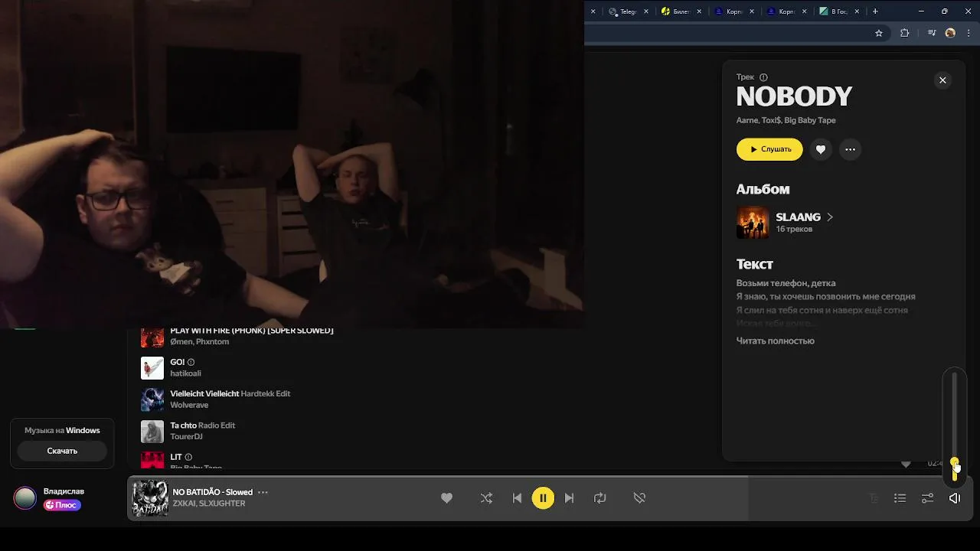Skip to the next track
980x551 pixels.
tap(569, 498)
